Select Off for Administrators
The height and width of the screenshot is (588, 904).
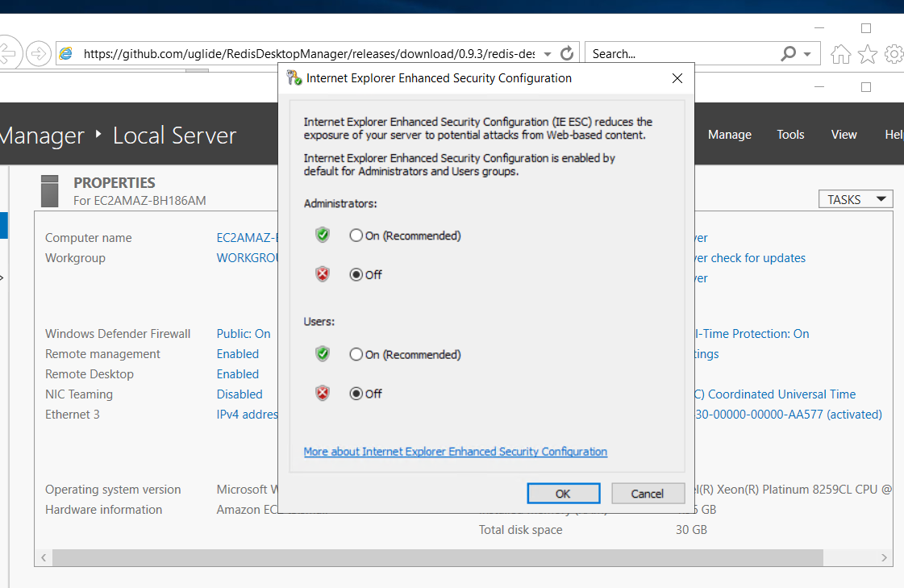click(x=356, y=274)
